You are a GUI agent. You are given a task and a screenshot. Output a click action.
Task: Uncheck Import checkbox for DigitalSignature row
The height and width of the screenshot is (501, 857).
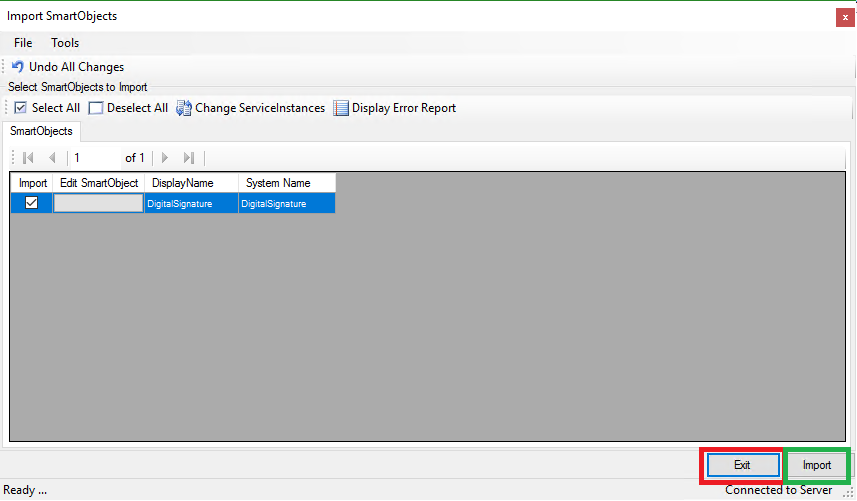pos(31,203)
